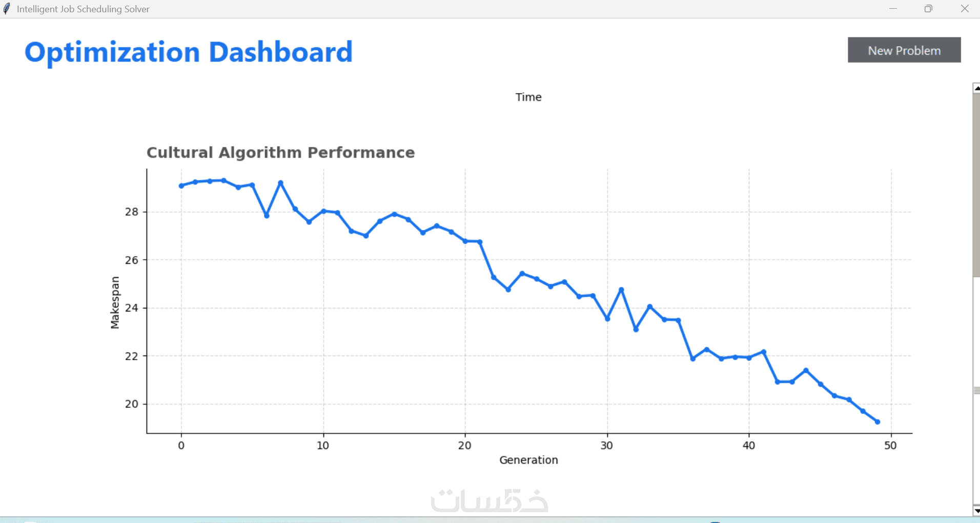This screenshot has height=523, width=980.
Task: Click the first data point at generation 0
Action: [181, 186]
